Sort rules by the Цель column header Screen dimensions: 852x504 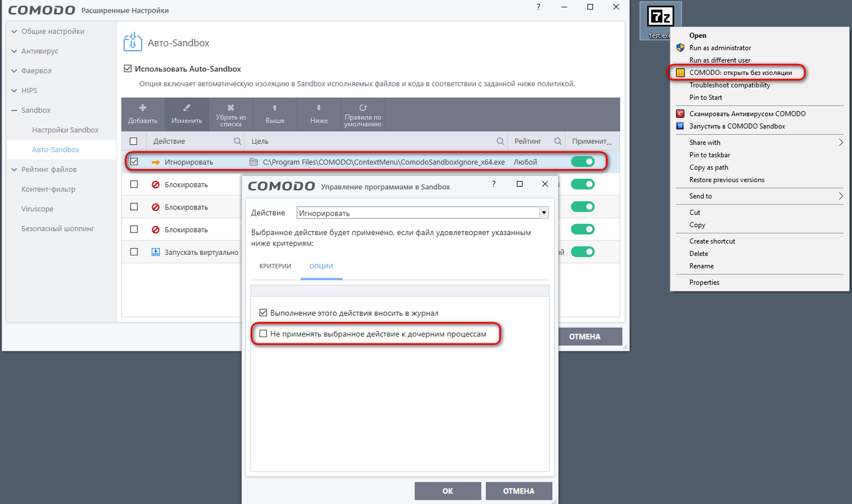[260, 141]
